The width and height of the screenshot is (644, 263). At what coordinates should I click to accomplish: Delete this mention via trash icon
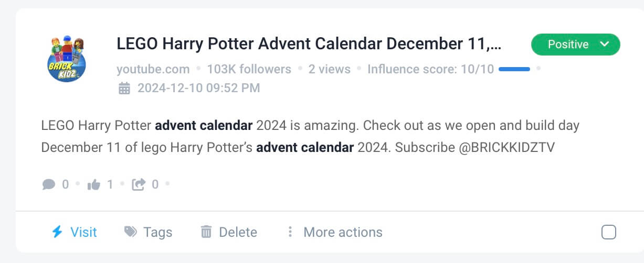tap(206, 232)
